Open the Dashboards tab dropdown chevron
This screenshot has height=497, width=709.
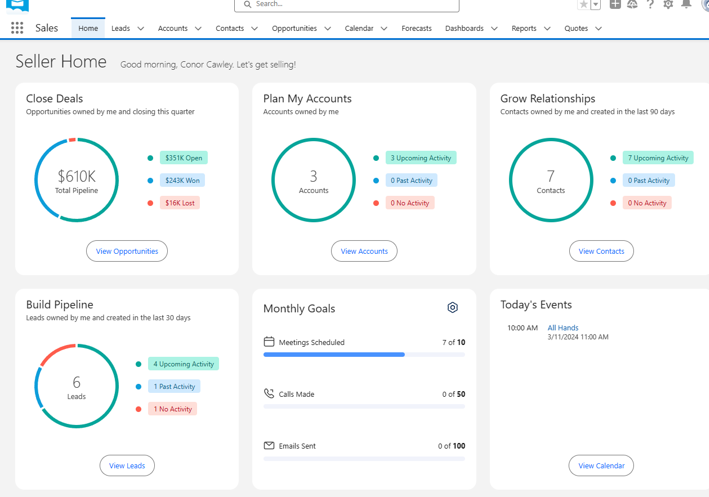494,29
